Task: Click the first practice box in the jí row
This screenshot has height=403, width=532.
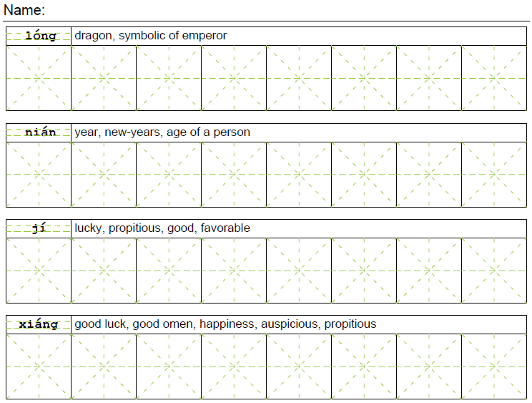Action: (x=39, y=270)
